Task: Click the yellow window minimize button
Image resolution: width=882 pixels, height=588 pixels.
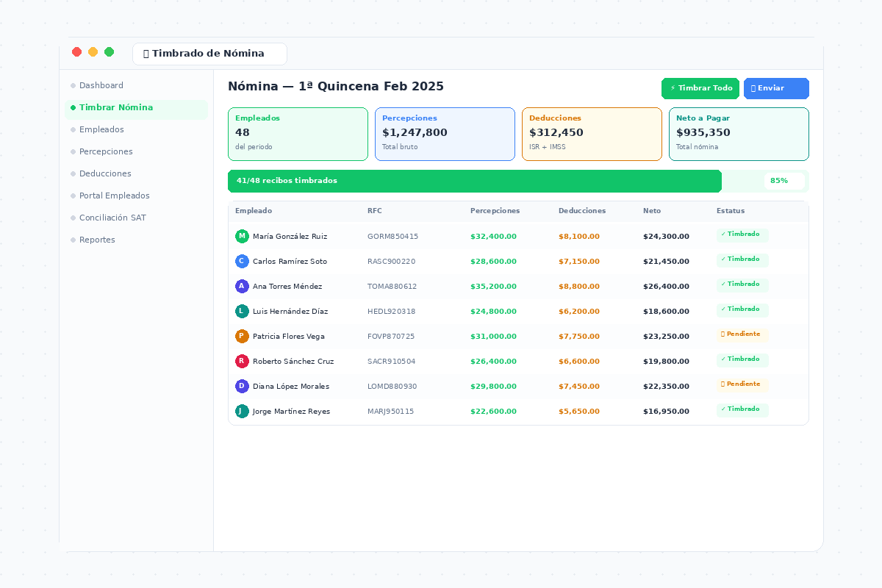Action: 93,51
